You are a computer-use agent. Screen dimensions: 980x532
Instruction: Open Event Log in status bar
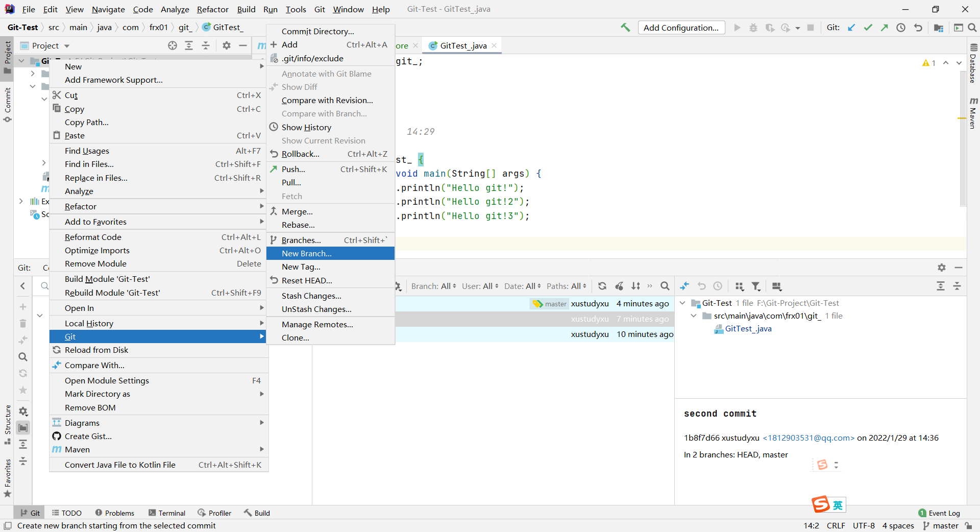coord(939,513)
